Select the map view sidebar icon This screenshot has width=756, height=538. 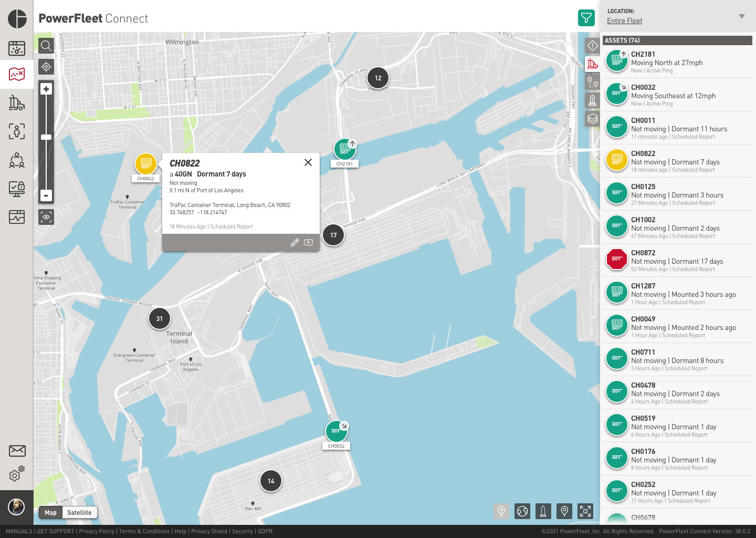tap(17, 74)
